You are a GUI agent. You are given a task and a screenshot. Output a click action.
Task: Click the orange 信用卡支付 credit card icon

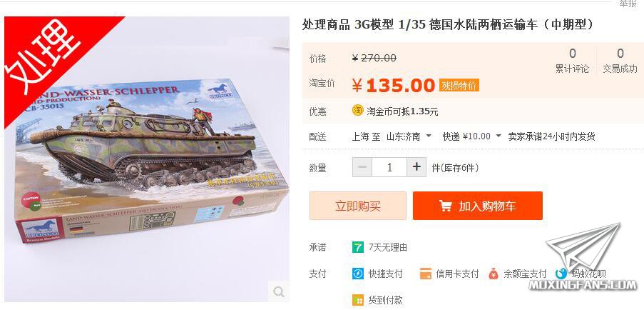[426, 274]
